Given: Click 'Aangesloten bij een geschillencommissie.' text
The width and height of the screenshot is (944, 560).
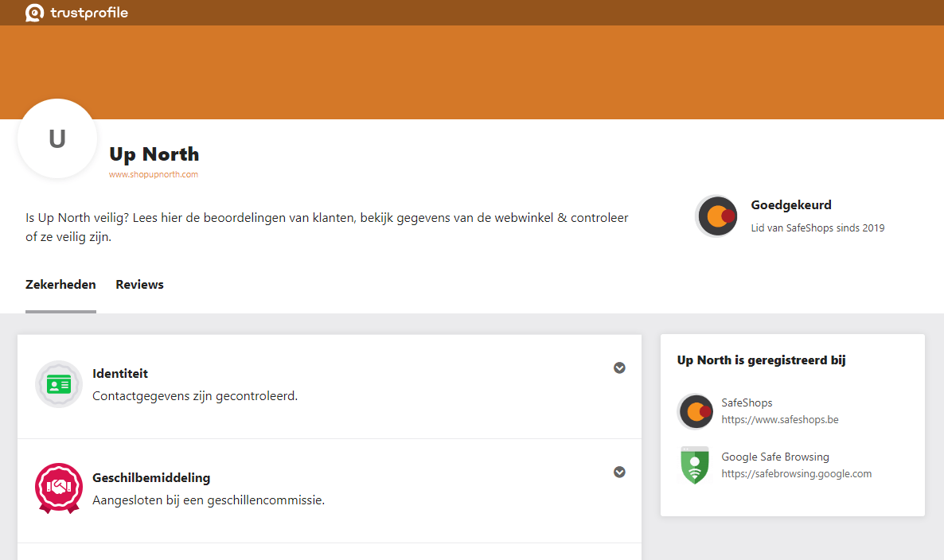Looking at the screenshot, I should tap(209, 500).
